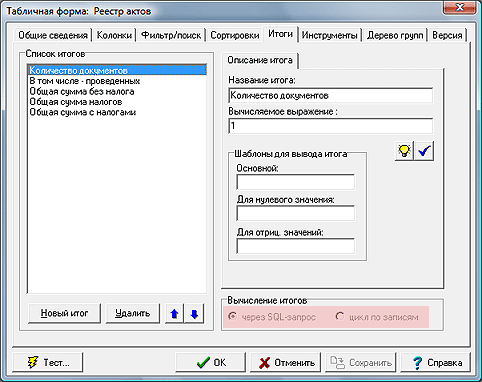Select 'Общая сумма налогов' in totals list
This screenshot has height=382, width=482.
click(x=76, y=102)
